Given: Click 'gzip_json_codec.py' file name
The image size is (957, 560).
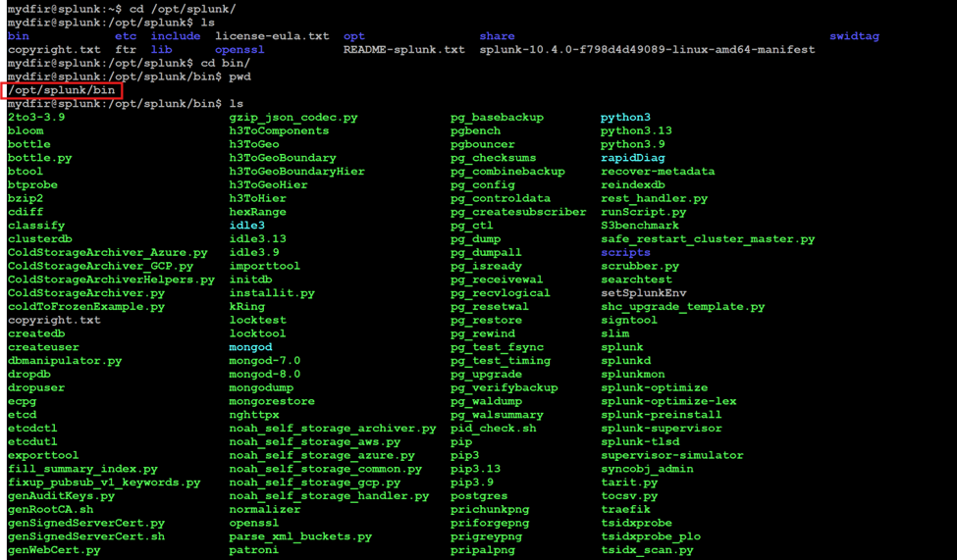Looking at the screenshot, I should (x=293, y=117).
